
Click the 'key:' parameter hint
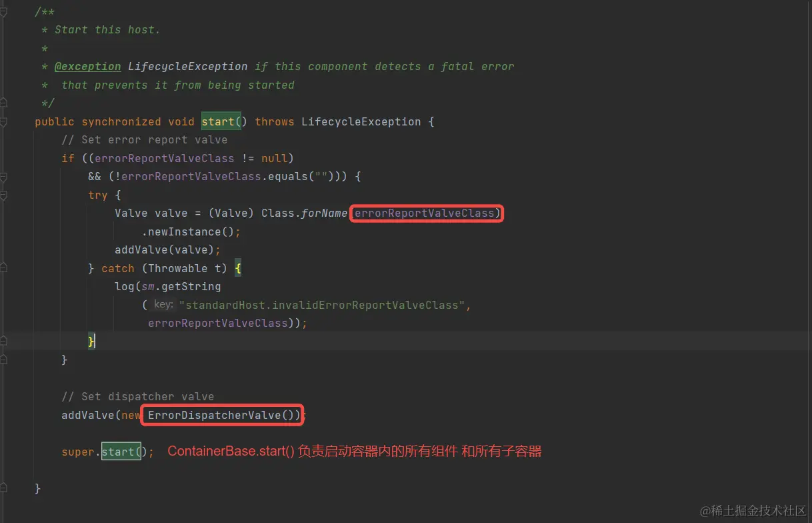(x=163, y=305)
